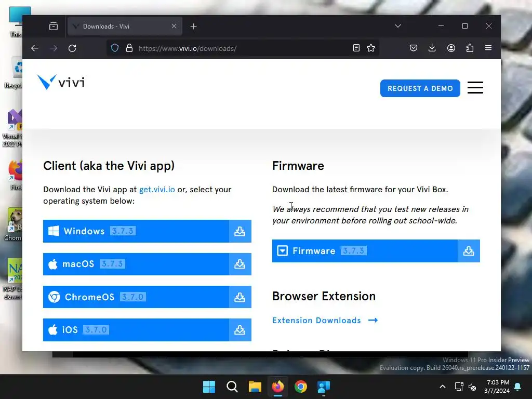
Task: Open the Vivi site hamburger menu
Action: coord(475,87)
